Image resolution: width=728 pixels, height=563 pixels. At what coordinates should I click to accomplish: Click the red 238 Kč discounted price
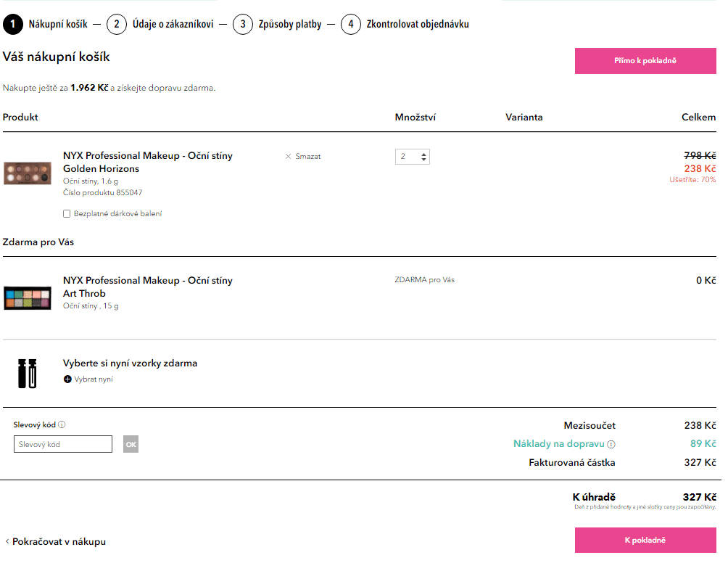click(x=700, y=168)
